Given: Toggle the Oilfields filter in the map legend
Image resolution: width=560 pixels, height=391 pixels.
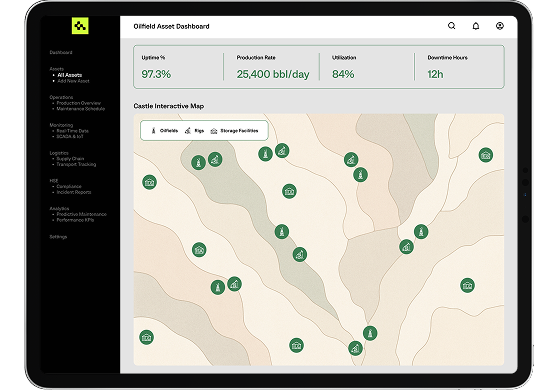Looking at the screenshot, I should [x=164, y=131].
